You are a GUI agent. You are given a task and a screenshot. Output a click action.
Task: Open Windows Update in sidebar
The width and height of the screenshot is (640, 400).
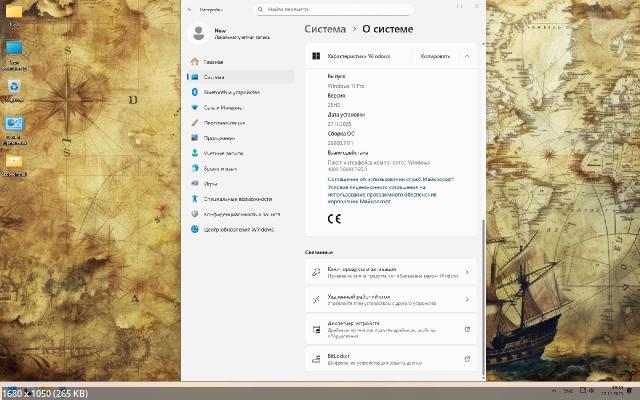point(238,230)
